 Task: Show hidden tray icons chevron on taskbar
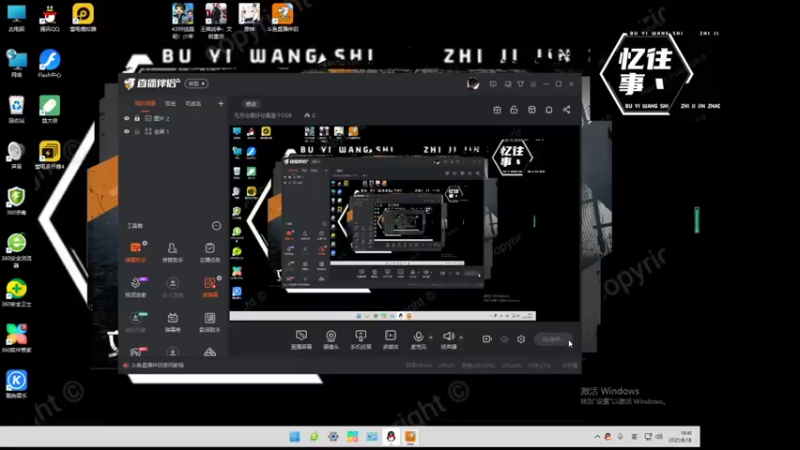[597, 437]
